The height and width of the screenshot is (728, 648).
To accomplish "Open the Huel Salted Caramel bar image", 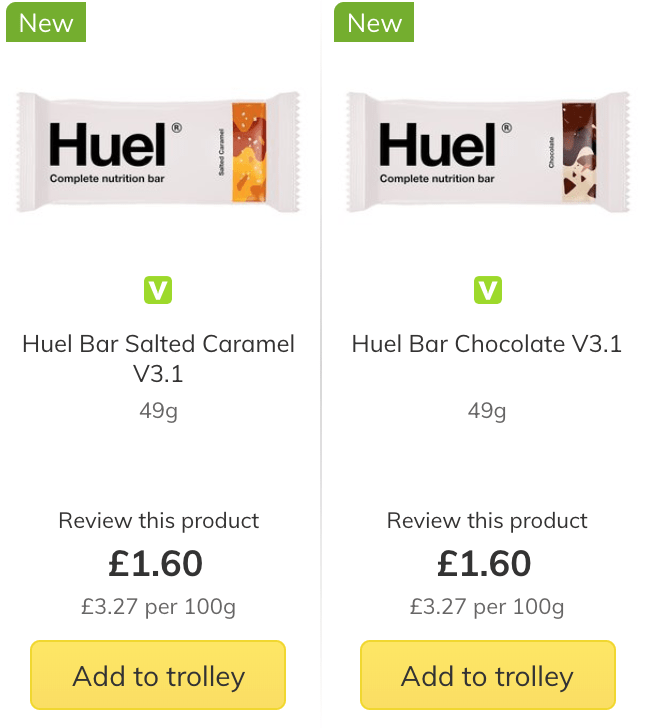I will point(158,152).
